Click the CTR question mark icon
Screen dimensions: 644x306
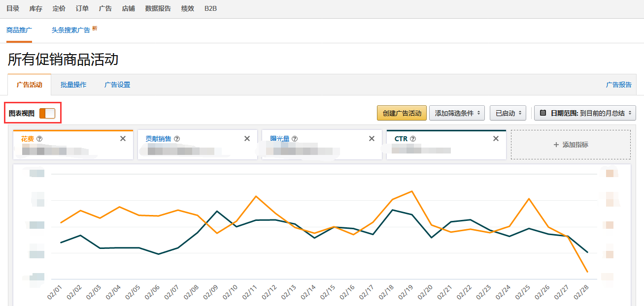tap(412, 138)
